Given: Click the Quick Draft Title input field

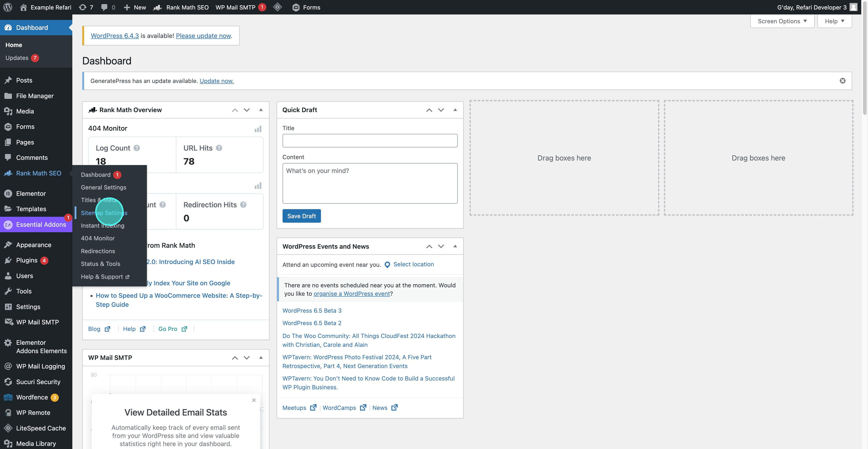Looking at the screenshot, I should pyautogui.click(x=370, y=141).
